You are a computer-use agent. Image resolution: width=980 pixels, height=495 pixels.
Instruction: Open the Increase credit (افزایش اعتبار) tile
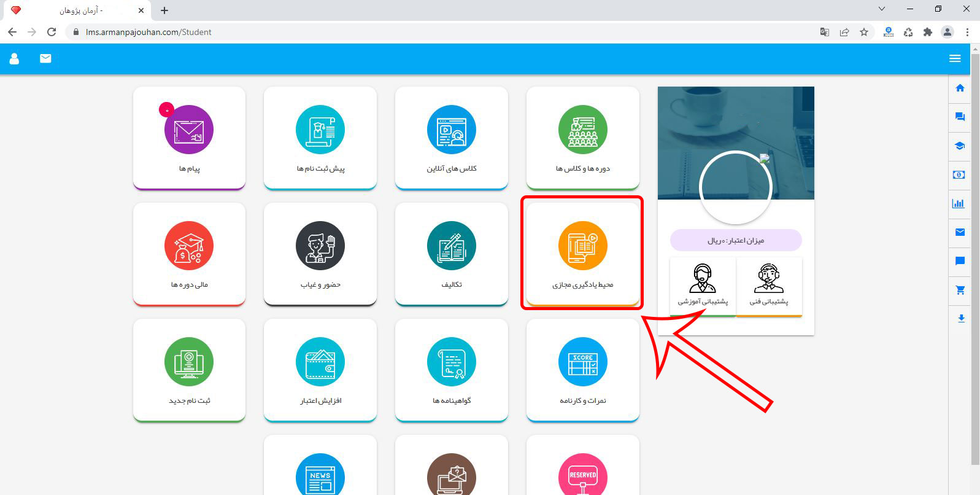tap(320, 370)
